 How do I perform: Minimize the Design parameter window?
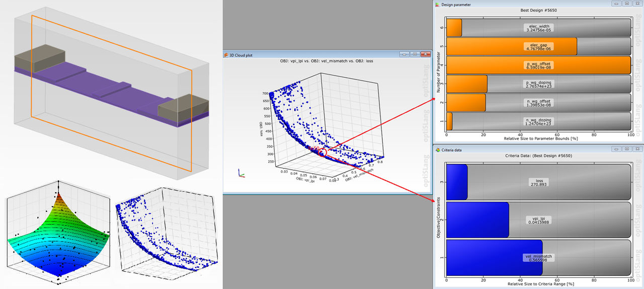(616, 4)
